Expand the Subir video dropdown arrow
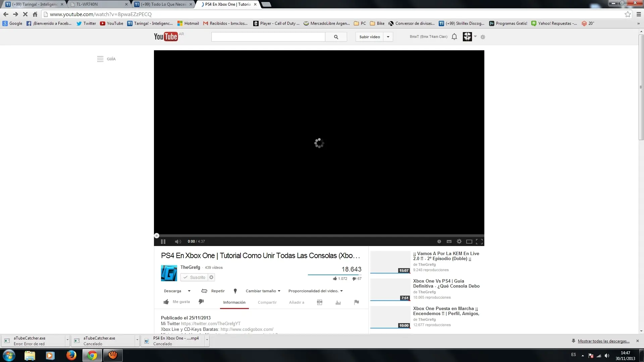The width and height of the screenshot is (644, 362). [x=388, y=37]
